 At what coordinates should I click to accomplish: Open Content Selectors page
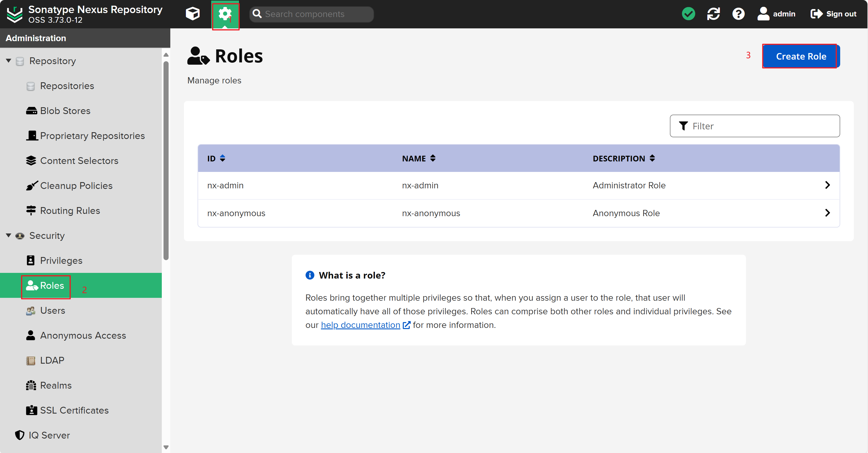pyautogui.click(x=79, y=161)
